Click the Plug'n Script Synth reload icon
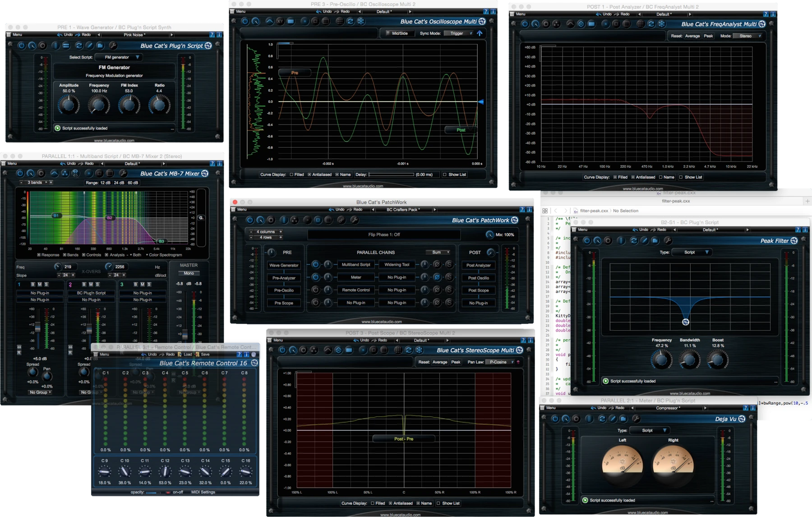 (x=78, y=46)
